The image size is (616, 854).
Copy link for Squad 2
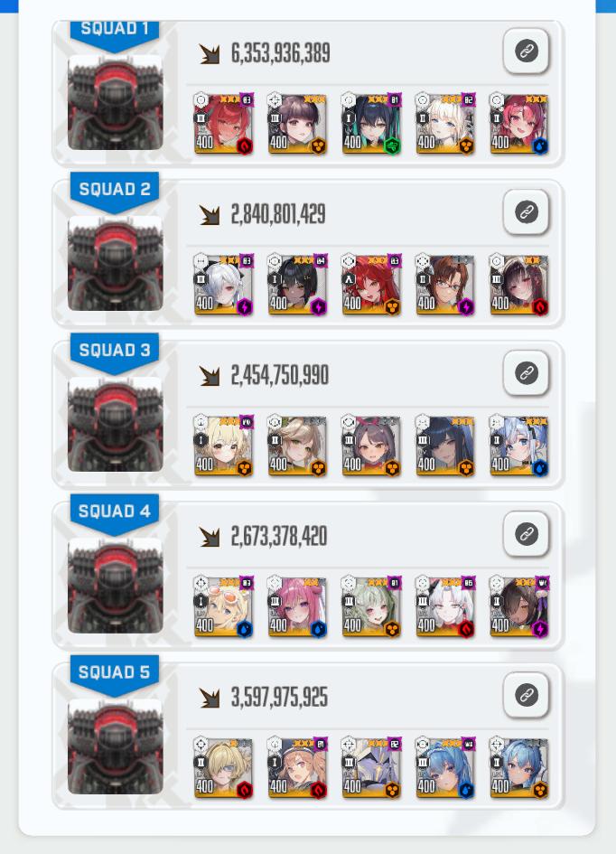tap(526, 211)
